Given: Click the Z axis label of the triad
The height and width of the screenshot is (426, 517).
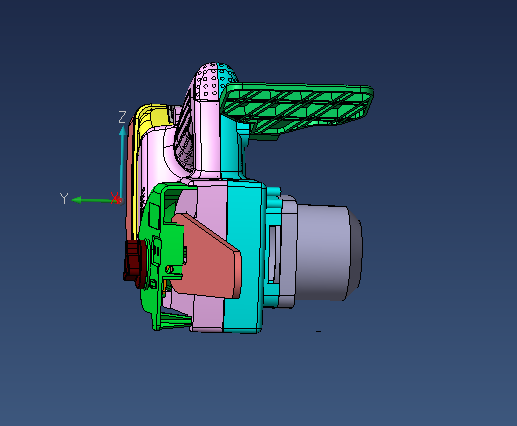Looking at the screenshot, I should point(122,117).
